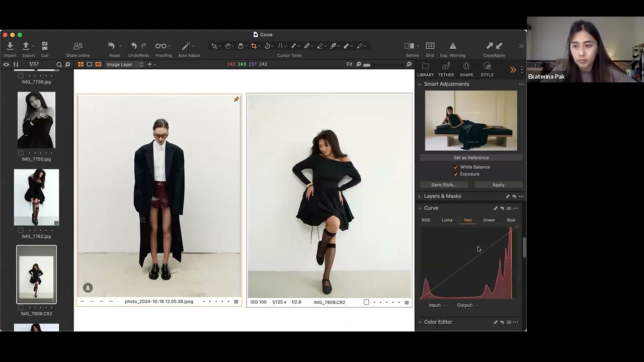
Task: Switch curve to Luma channel
Action: point(447,220)
